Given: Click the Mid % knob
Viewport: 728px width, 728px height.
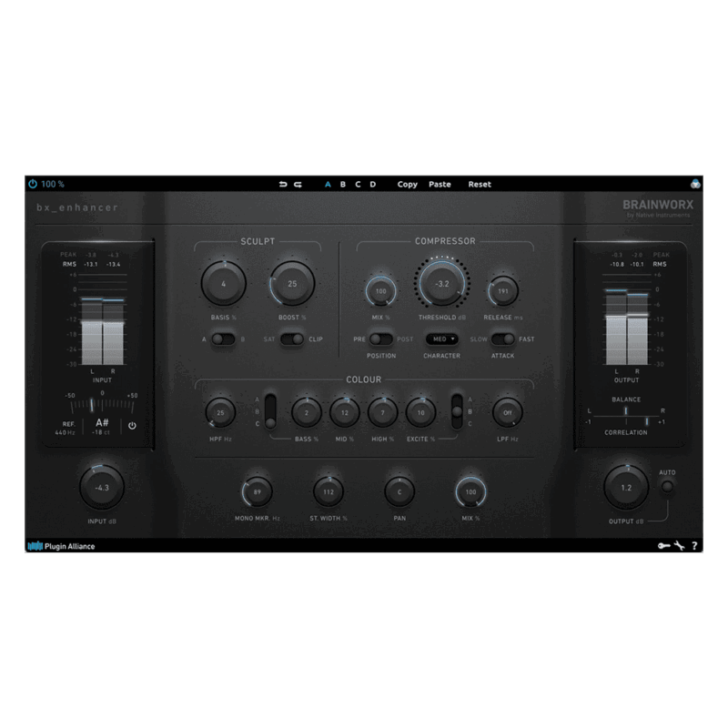Looking at the screenshot, I should click(x=345, y=412).
